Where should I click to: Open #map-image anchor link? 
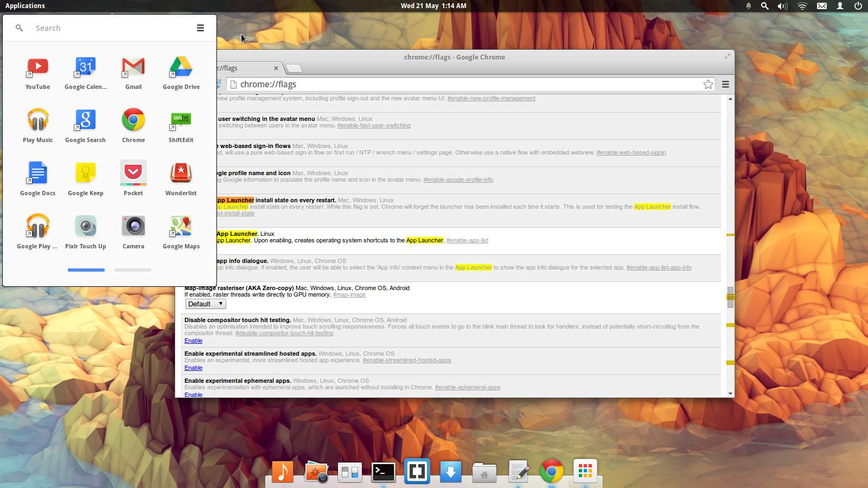(349, 294)
